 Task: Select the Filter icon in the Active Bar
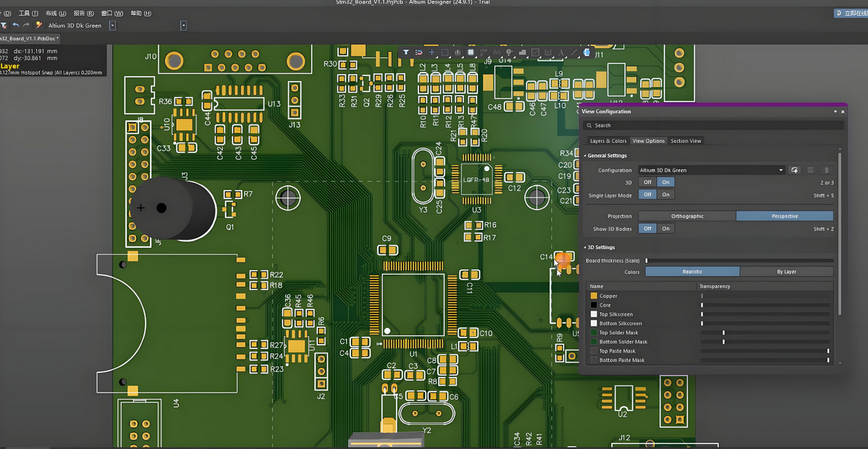tap(406, 52)
